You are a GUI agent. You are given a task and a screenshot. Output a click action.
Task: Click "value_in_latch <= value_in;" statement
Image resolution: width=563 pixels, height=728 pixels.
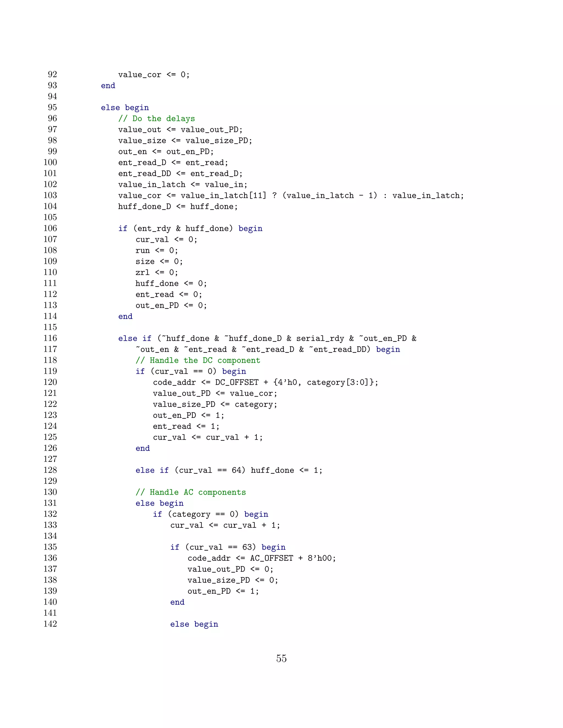(183, 185)
